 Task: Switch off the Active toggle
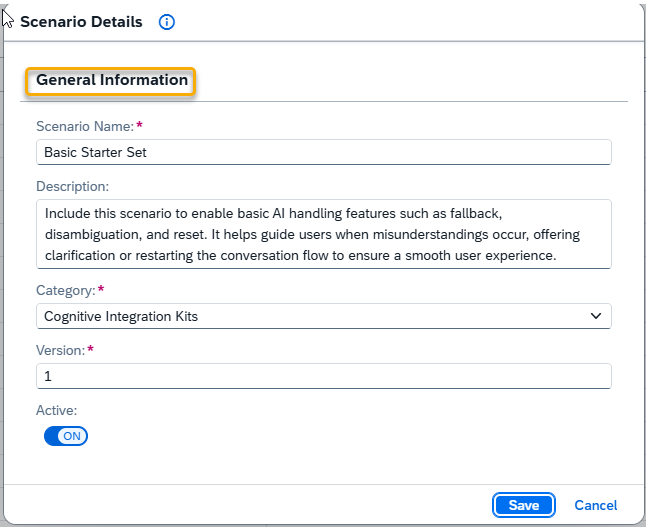pos(66,436)
